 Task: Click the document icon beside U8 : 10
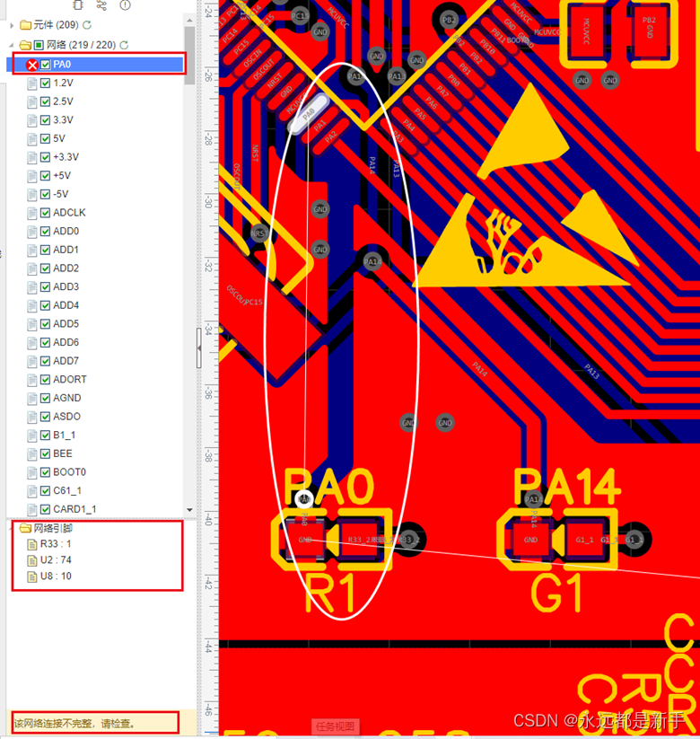[x=32, y=576]
